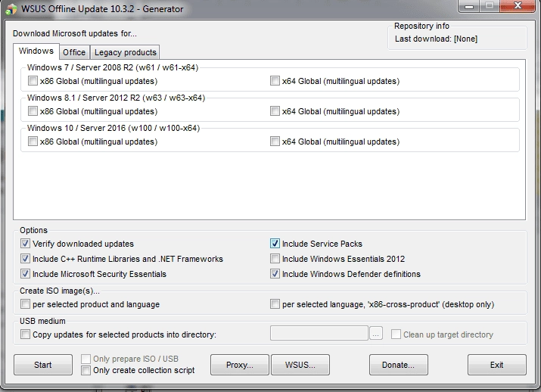Switch to the Windows tab
The image size is (541, 392).
tap(36, 51)
